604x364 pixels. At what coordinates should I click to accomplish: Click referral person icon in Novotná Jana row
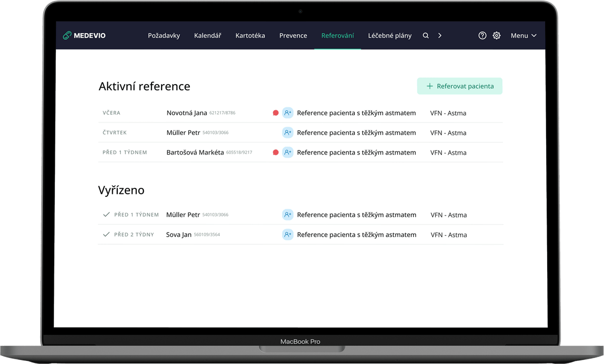287,113
